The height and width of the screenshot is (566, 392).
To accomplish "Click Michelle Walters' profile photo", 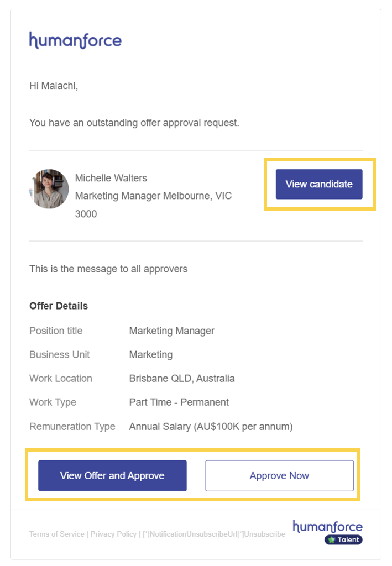I will coord(49,189).
